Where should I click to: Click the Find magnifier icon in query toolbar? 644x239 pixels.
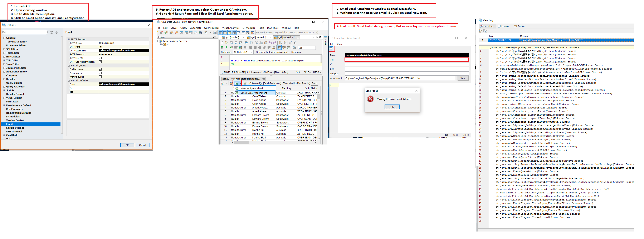tap(280, 43)
